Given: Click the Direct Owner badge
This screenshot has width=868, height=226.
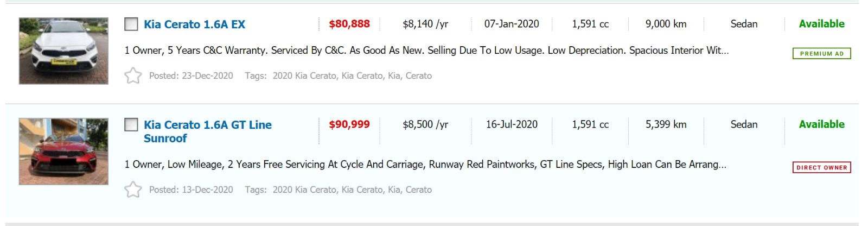Looking at the screenshot, I should tap(821, 167).
